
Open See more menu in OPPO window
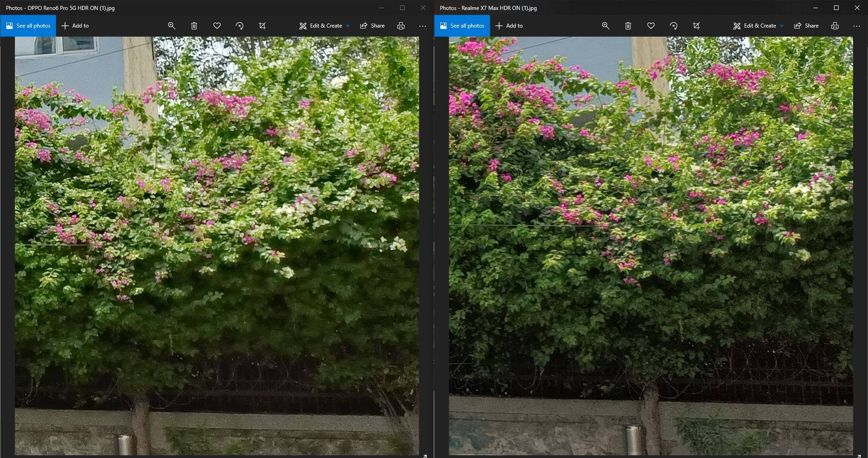point(422,26)
